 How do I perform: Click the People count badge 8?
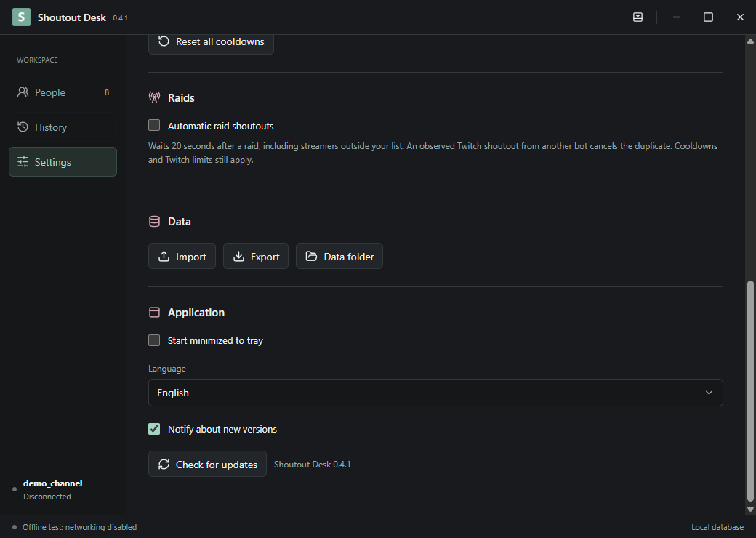(107, 92)
